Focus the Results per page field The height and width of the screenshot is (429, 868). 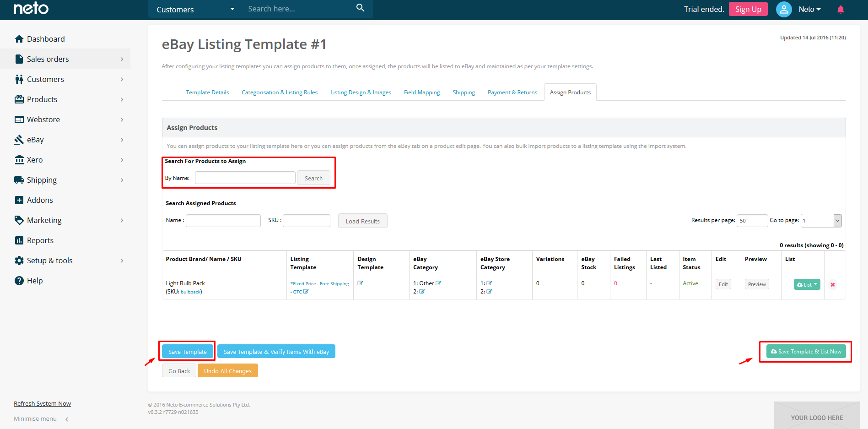coord(752,221)
